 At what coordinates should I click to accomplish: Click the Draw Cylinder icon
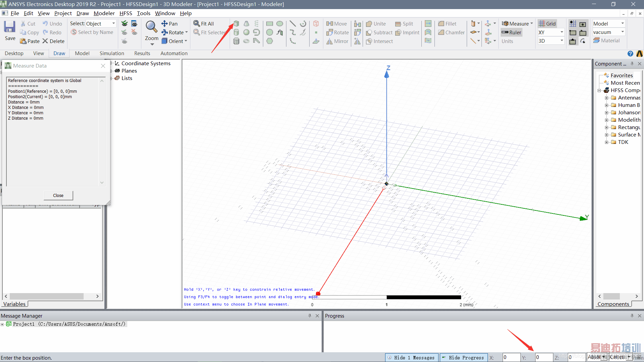point(236,32)
